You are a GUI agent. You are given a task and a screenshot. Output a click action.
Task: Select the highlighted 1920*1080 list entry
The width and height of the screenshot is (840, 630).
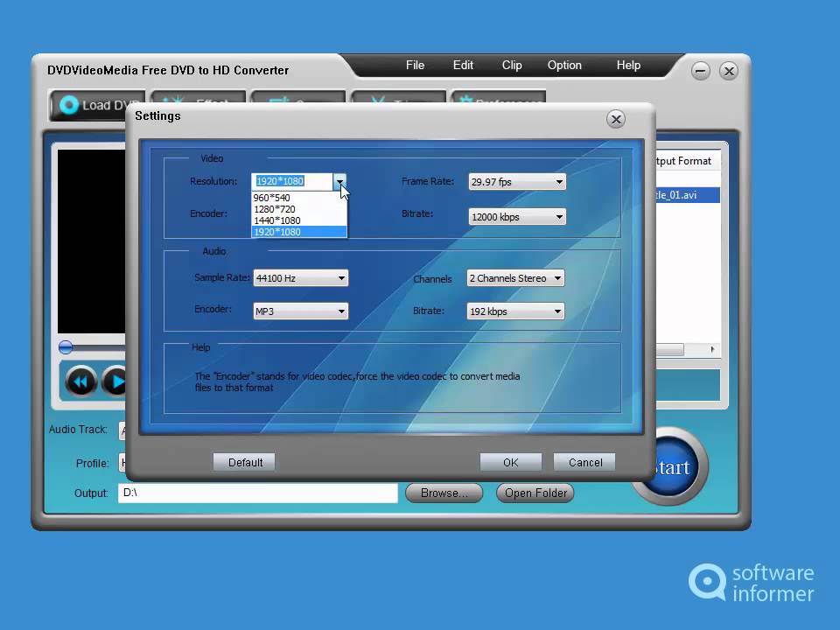point(299,232)
